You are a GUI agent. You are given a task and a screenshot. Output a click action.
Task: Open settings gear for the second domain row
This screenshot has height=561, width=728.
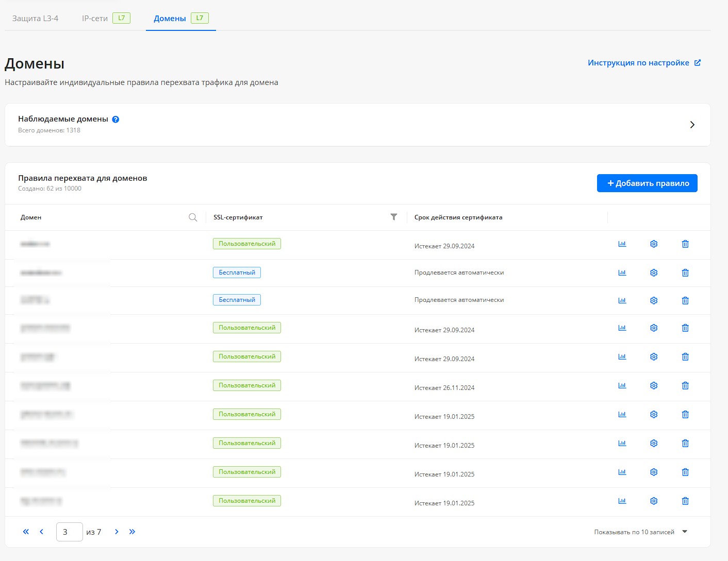(654, 273)
